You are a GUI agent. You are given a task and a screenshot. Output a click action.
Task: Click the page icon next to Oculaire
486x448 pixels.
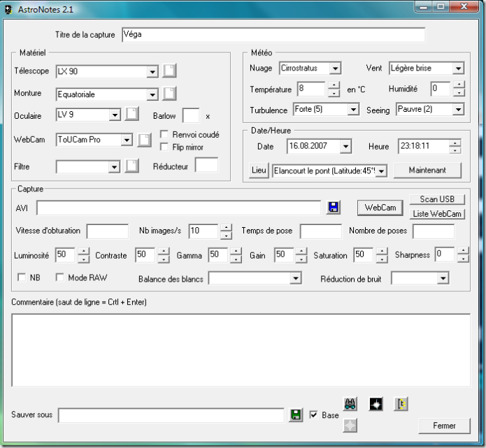(131, 115)
